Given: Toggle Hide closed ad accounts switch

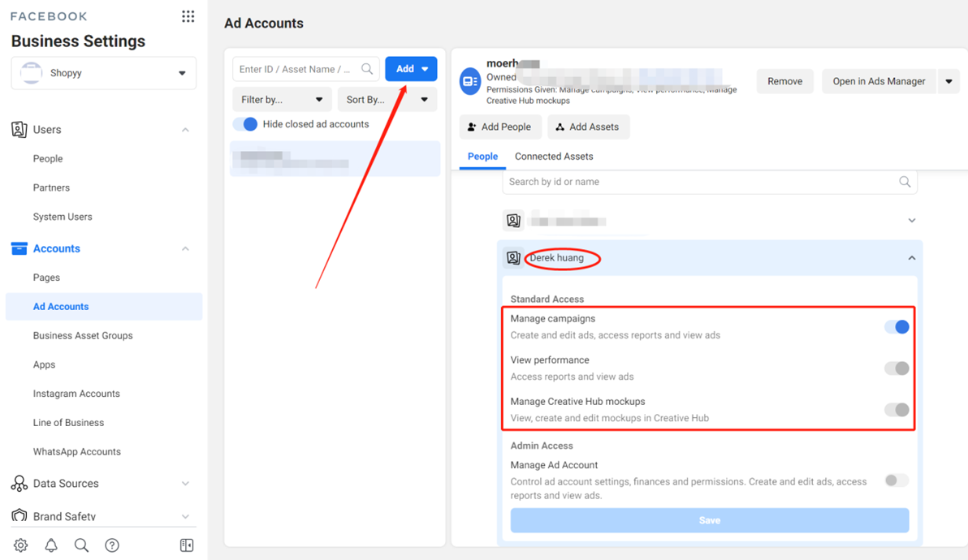Looking at the screenshot, I should (x=245, y=124).
